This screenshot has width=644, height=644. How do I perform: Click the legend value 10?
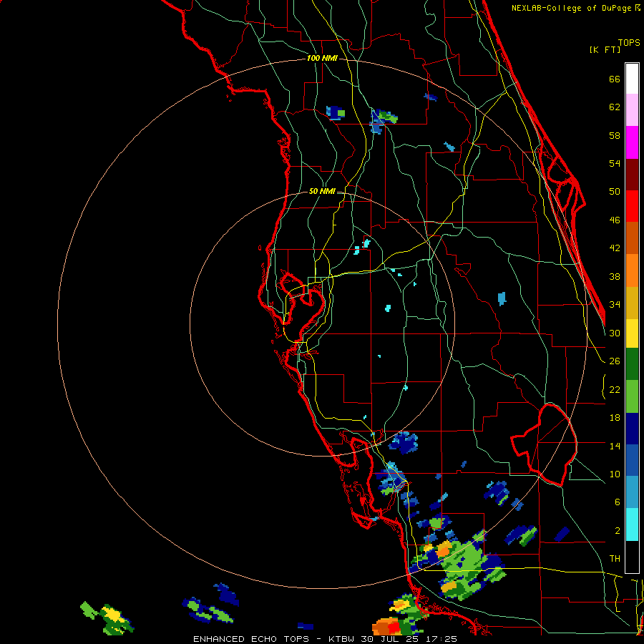[x=615, y=474]
